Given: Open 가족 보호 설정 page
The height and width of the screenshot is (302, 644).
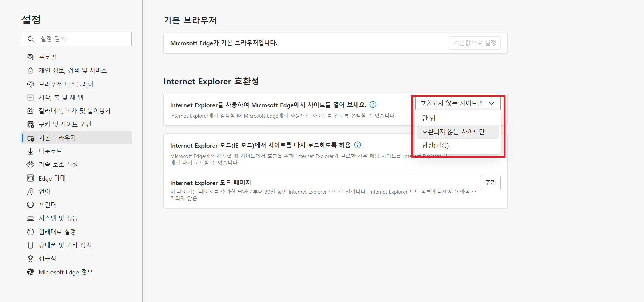Looking at the screenshot, I should pos(76,164).
